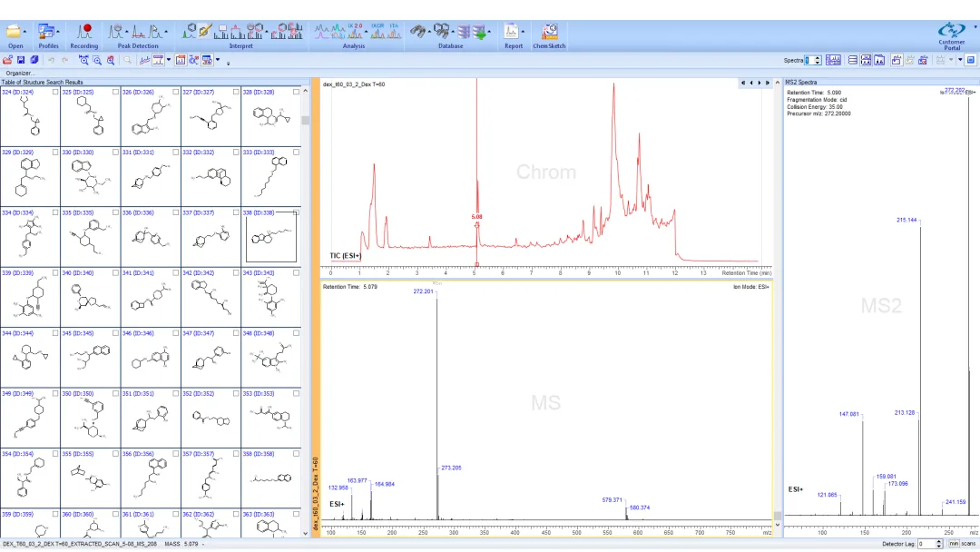Image resolution: width=980 pixels, height=552 pixels.
Task: Expand the Customer Portal dropdown arrow
Action: tap(975, 27)
